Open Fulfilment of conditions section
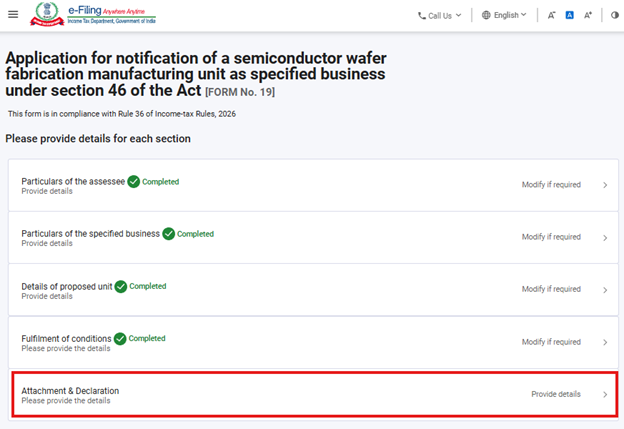The image size is (624, 429). [x=68, y=338]
